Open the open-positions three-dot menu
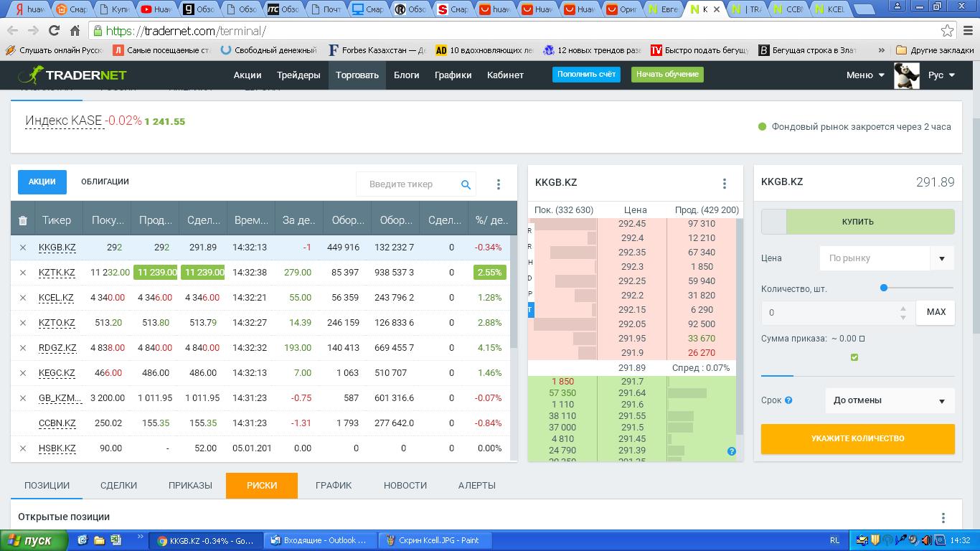Screen dimensions: 980x551 943,517
